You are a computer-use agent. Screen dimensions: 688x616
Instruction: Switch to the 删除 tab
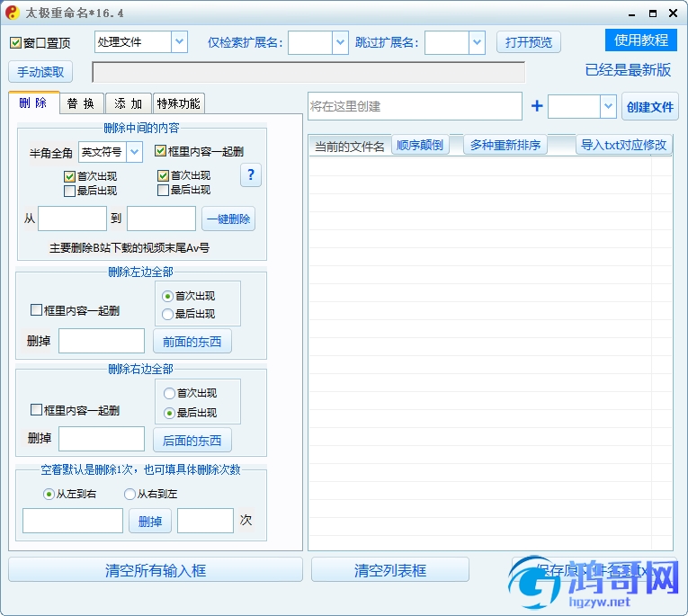(x=33, y=103)
